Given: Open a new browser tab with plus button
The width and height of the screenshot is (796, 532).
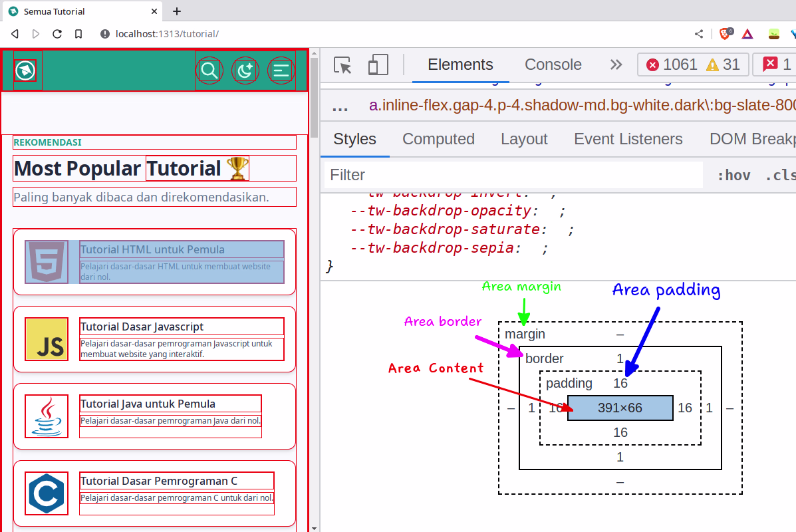Looking at the screenshot, I should coord(177,11).
